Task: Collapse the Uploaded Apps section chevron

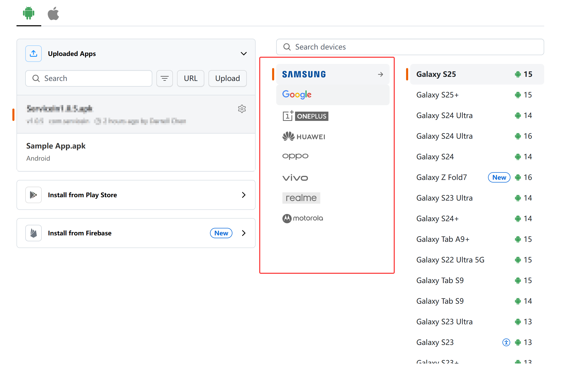Action: (x=243, y=54)
